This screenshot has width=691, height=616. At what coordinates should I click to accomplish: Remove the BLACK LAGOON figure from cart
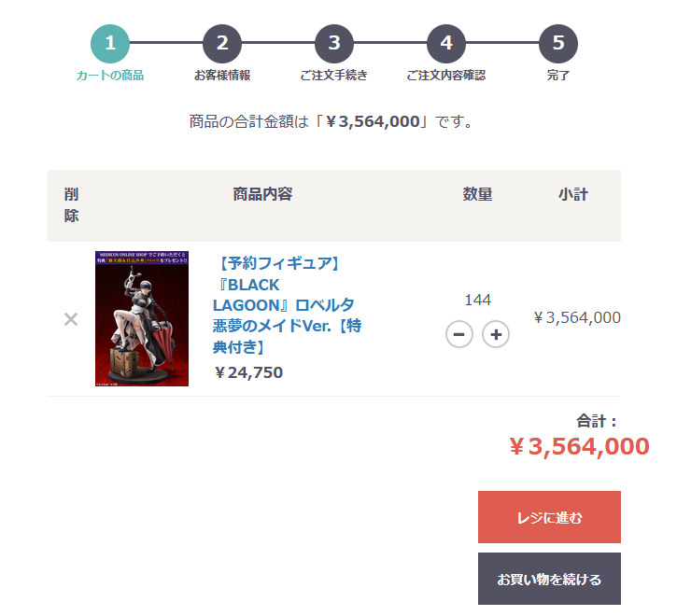[x=71, y=319]
